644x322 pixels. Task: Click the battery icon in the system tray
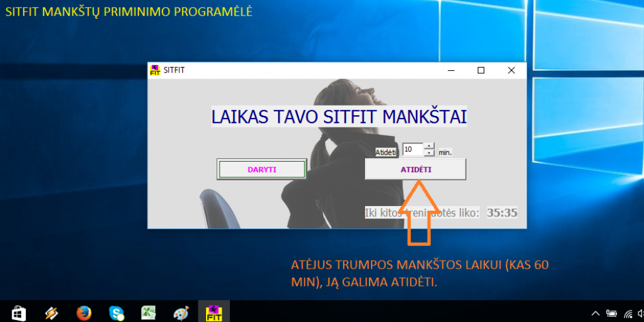click(x=612, y=314)
